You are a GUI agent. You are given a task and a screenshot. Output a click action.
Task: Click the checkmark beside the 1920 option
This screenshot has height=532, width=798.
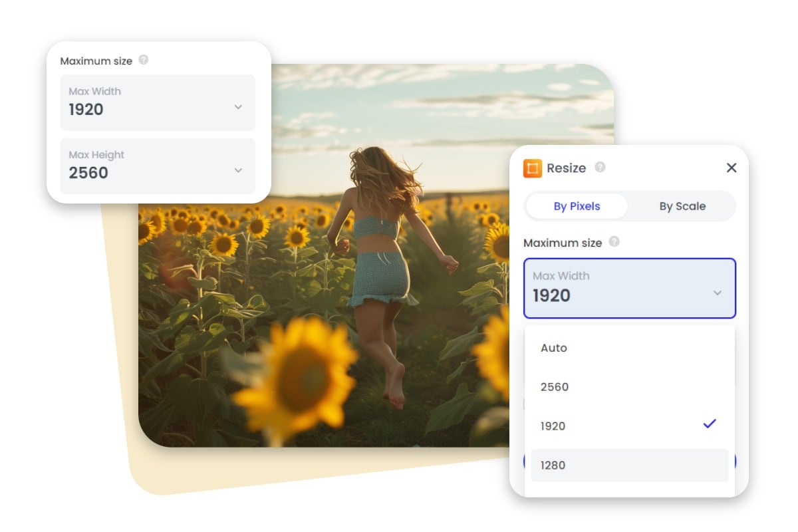pyautogui.click(x=709, y=423)
